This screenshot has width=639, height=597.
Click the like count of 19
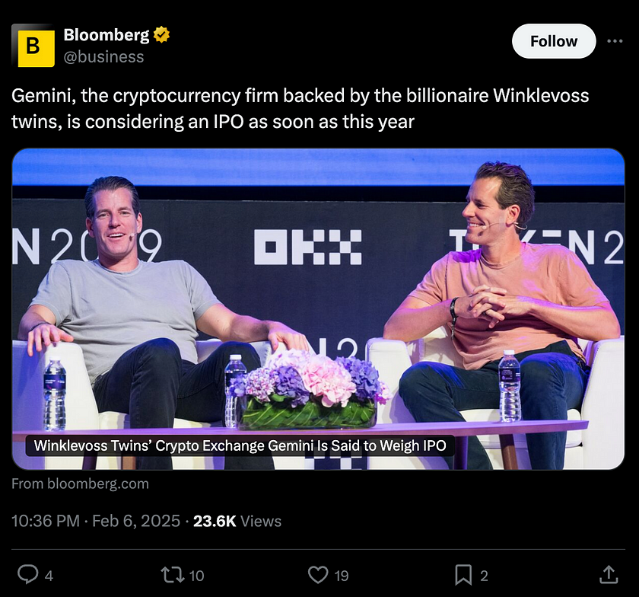(342, 575)
